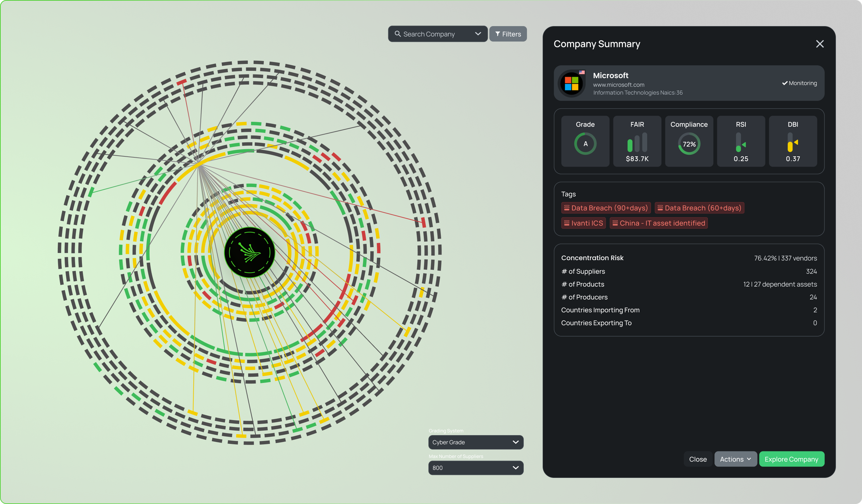Expand the Search Company dropdown

tap(478, 34)
